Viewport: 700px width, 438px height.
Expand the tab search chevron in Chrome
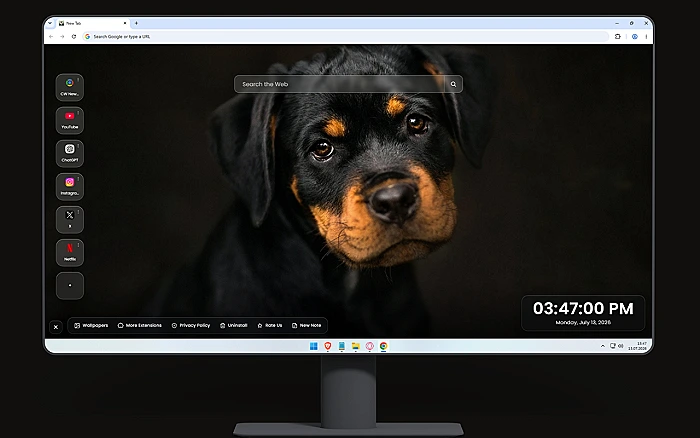[x=50, y=23]
